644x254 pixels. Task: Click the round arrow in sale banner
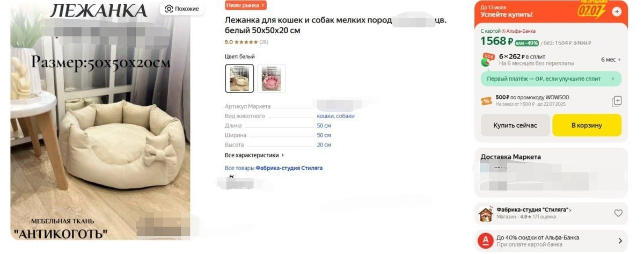[617, 11]
